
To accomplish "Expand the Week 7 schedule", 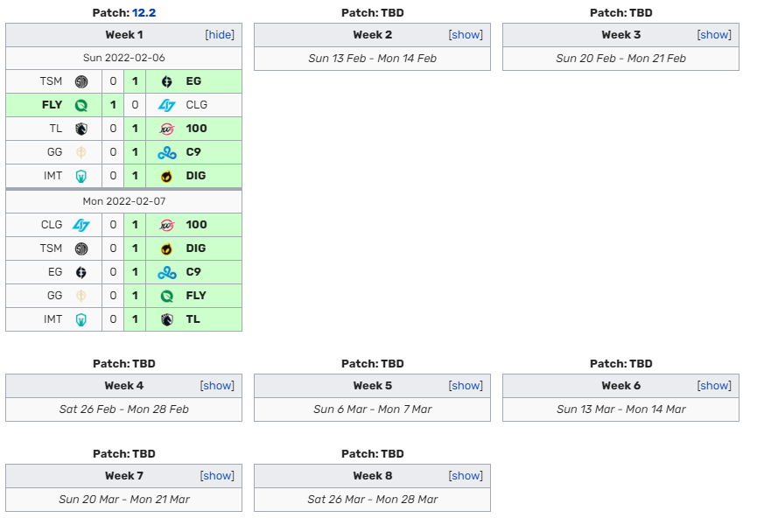I will [x=217, y=475].
